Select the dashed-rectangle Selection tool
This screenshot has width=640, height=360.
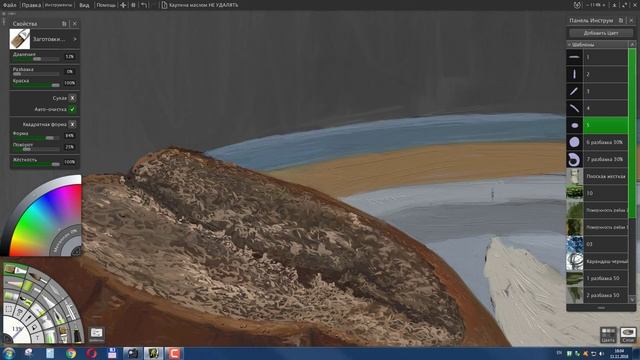(x=9, y=309)
